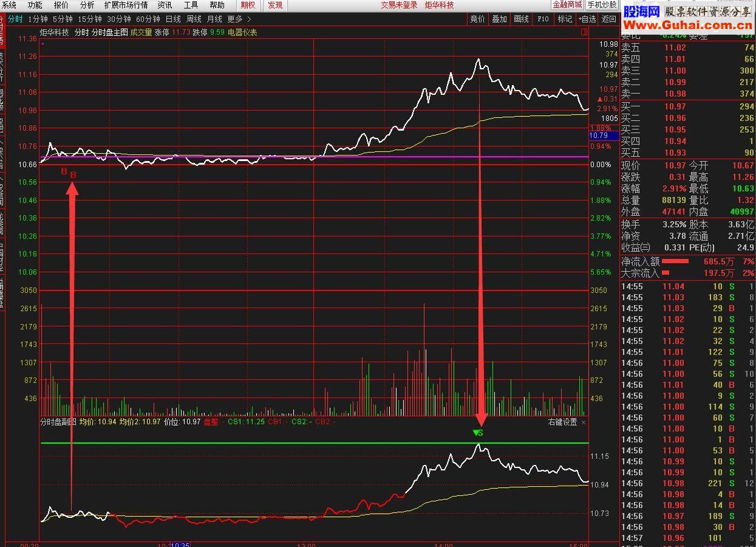The image size is (756, 547).
Task: Click 大宗流入 197.5万 row
Action: [x=687, y=273]
